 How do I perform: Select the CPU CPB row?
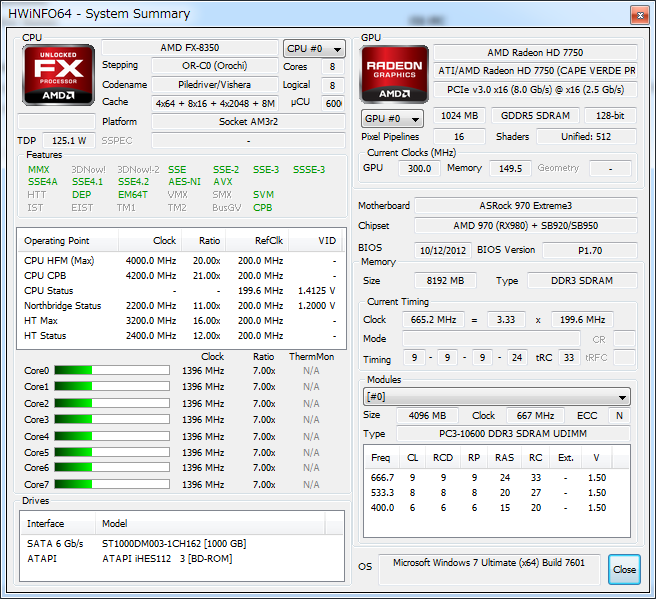181,276
